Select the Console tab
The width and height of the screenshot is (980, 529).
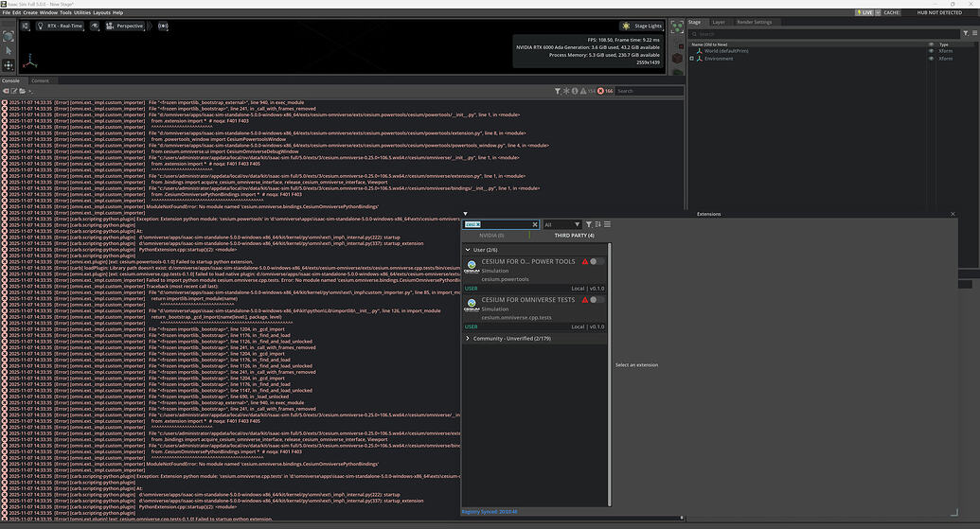click(x=10, y=80)
